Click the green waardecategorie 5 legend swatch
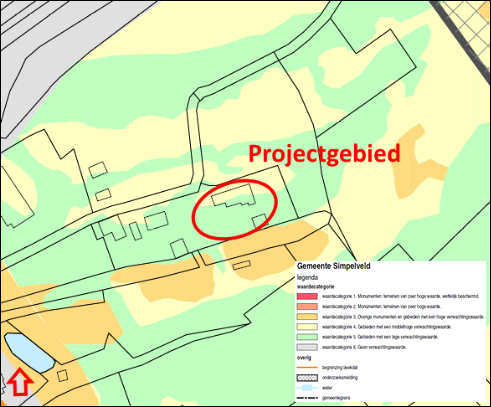 pos(307,337)
